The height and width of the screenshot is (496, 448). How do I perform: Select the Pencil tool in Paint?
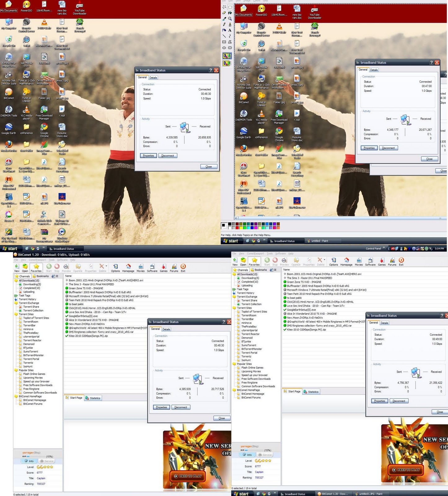point(224,24)
